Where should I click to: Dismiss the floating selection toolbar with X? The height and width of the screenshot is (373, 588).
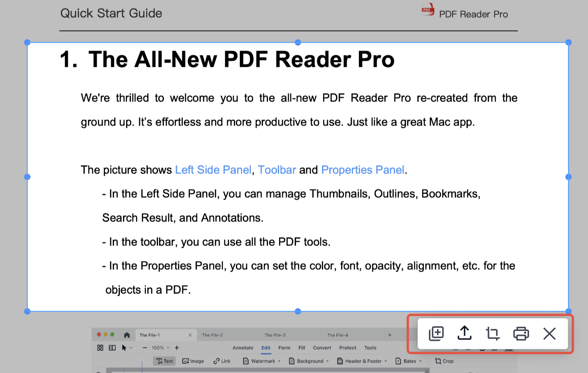click(x=549, y=334)
